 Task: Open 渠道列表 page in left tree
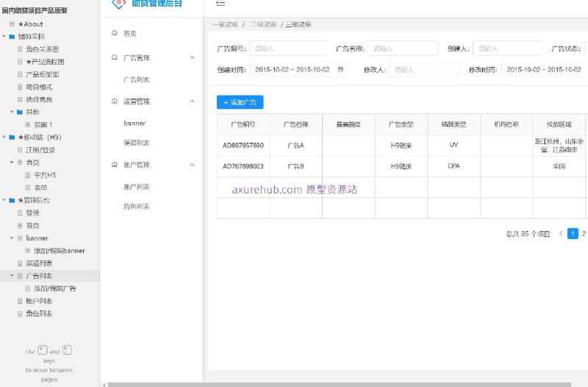pos(39,263)
